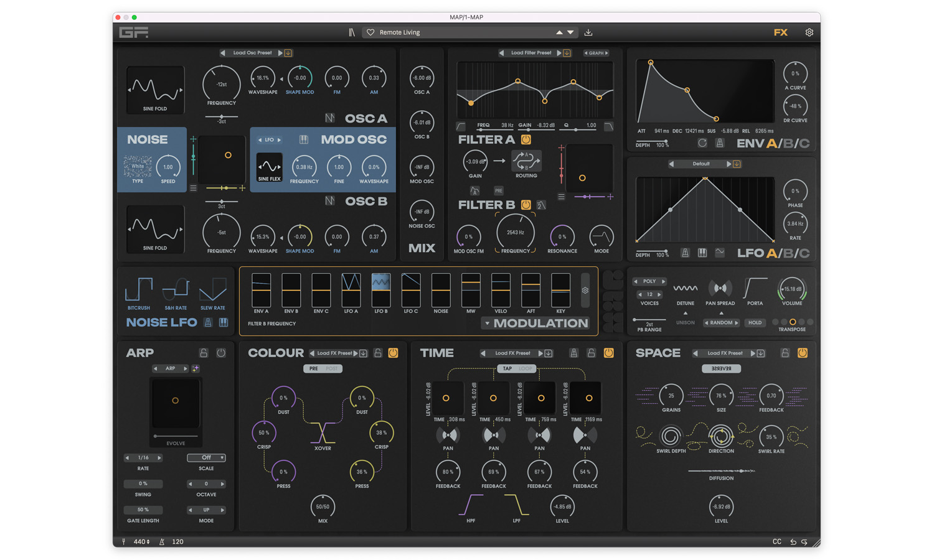Viewport: 934px width, 560px height.
Task: Favorite the Remote Living preset with heart
Action: [370, 32]
